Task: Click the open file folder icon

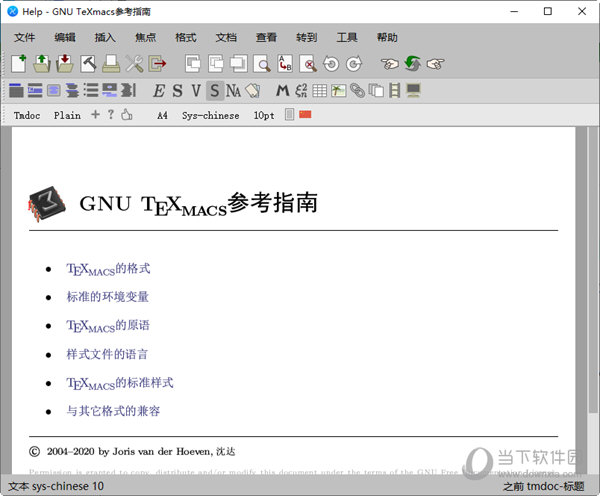Action: tap(42, 63)
